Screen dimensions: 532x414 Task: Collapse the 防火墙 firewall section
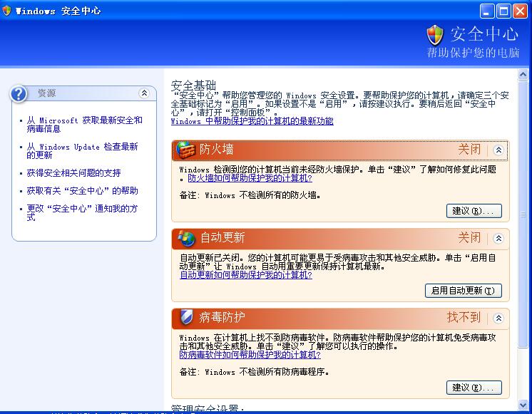tap(498, 150)
